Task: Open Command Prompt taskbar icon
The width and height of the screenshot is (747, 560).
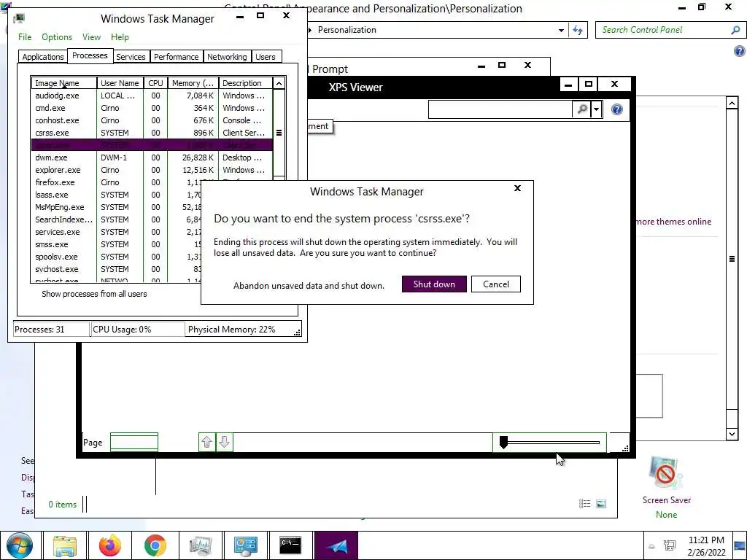Action: [290, 545]
